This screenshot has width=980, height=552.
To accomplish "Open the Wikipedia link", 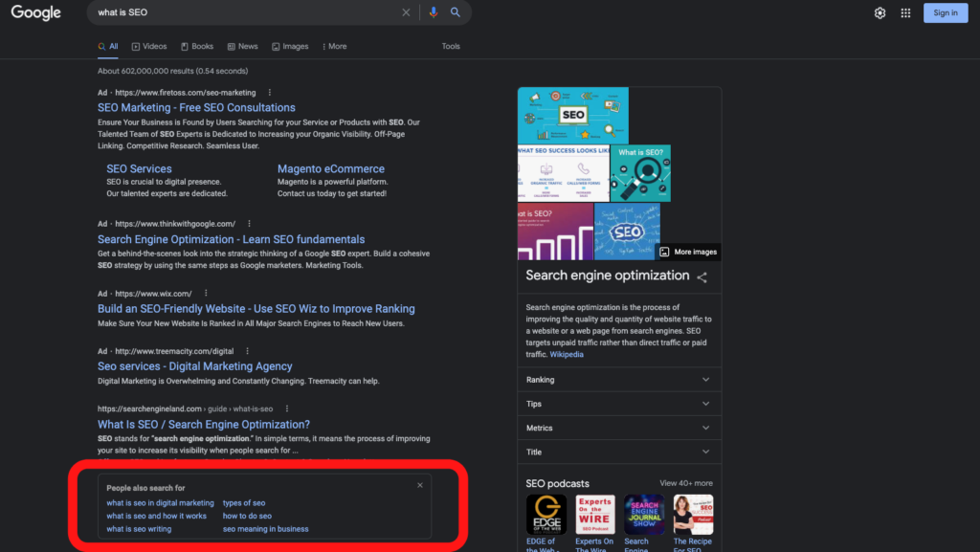I will tap(566, 354).
